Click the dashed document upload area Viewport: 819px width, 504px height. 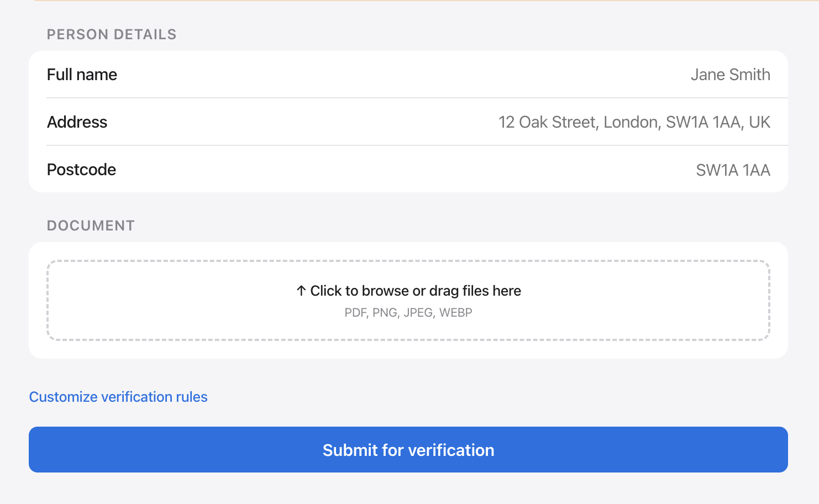tap(408, 300)
